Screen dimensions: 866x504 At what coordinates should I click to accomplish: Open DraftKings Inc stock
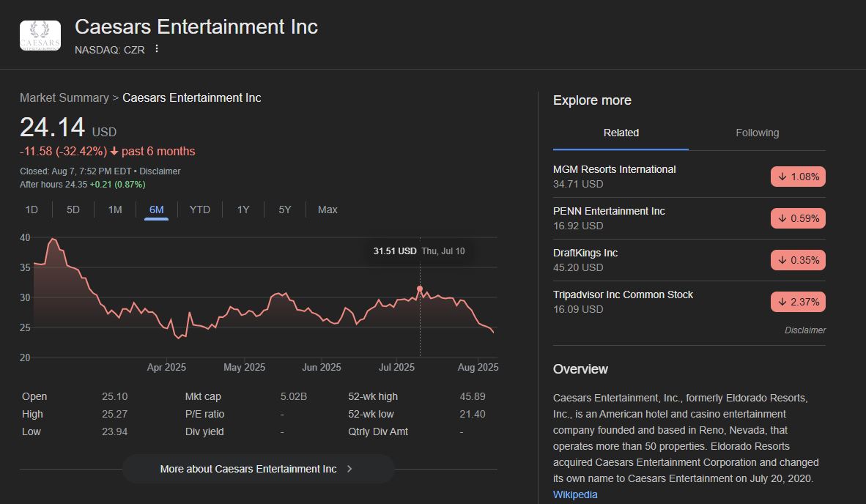click(585, 253)
